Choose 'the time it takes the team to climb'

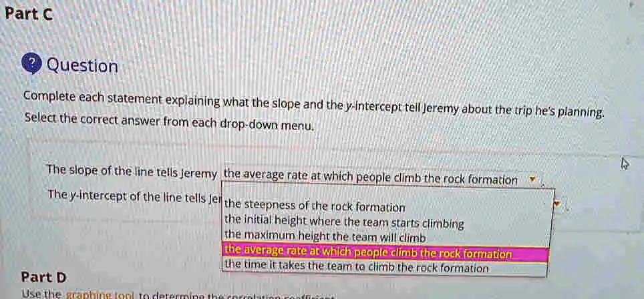[357, 268]
